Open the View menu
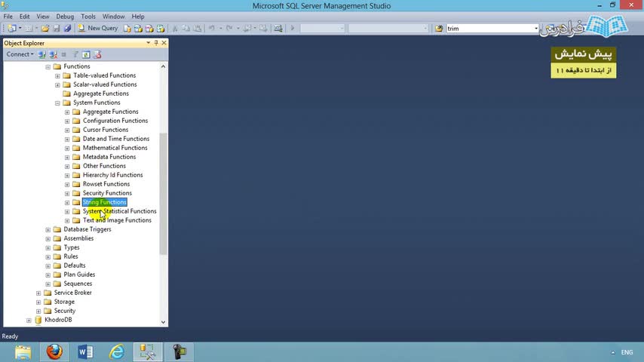Viewport: 644px width, 362px height. click(43, 17)
